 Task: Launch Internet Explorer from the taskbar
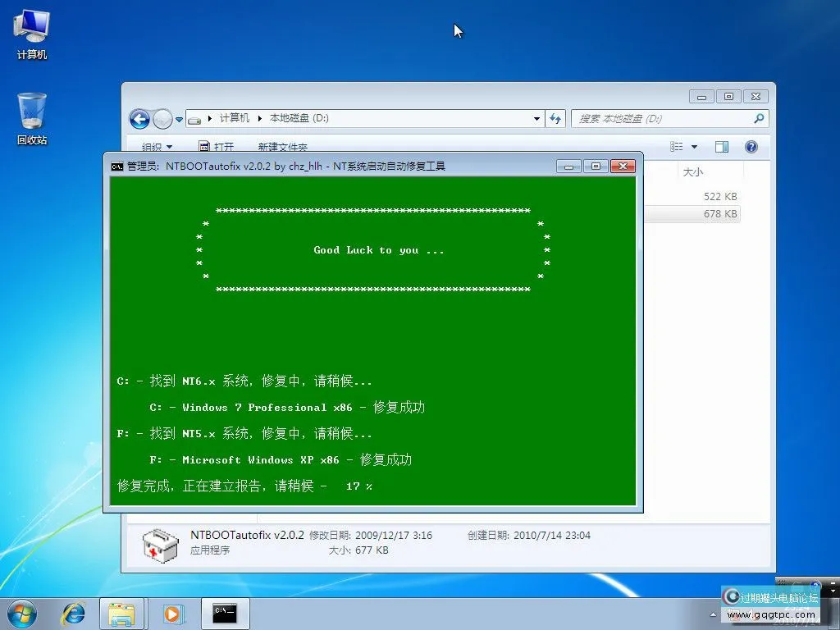73,613
